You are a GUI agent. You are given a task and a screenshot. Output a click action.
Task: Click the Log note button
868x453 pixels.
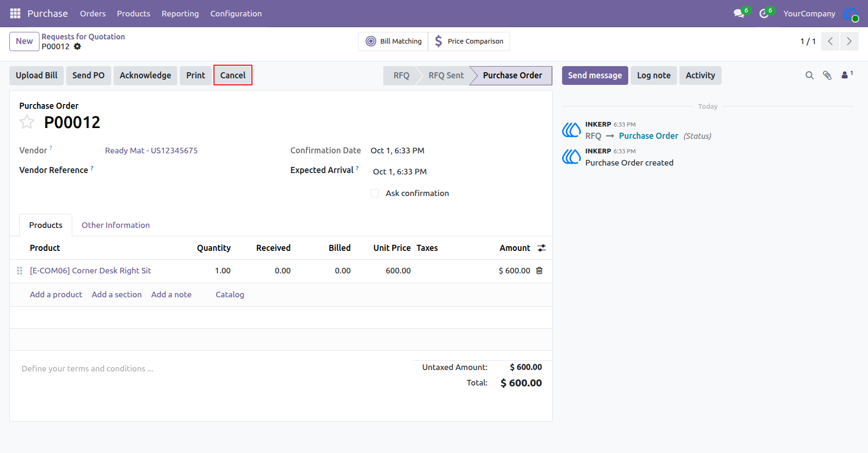654,75
